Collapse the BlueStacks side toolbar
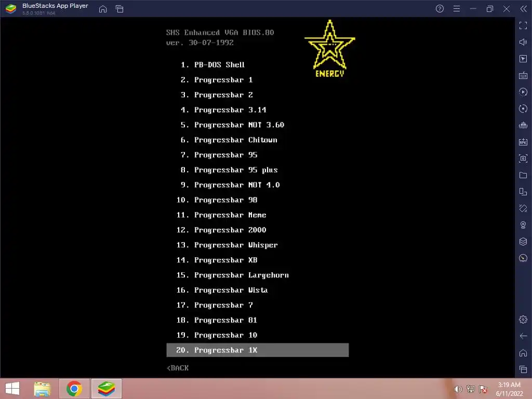532x399 pixels. point(524,9)
